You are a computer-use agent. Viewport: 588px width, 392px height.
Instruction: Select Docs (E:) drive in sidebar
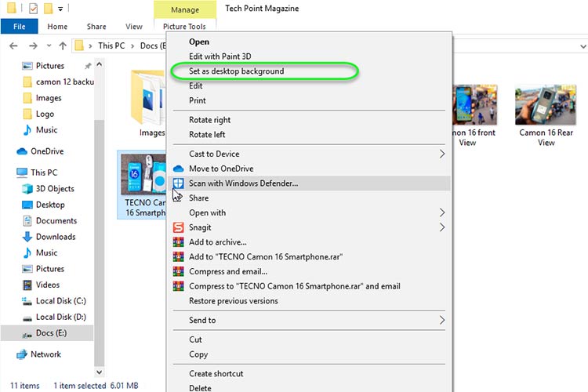47,333
